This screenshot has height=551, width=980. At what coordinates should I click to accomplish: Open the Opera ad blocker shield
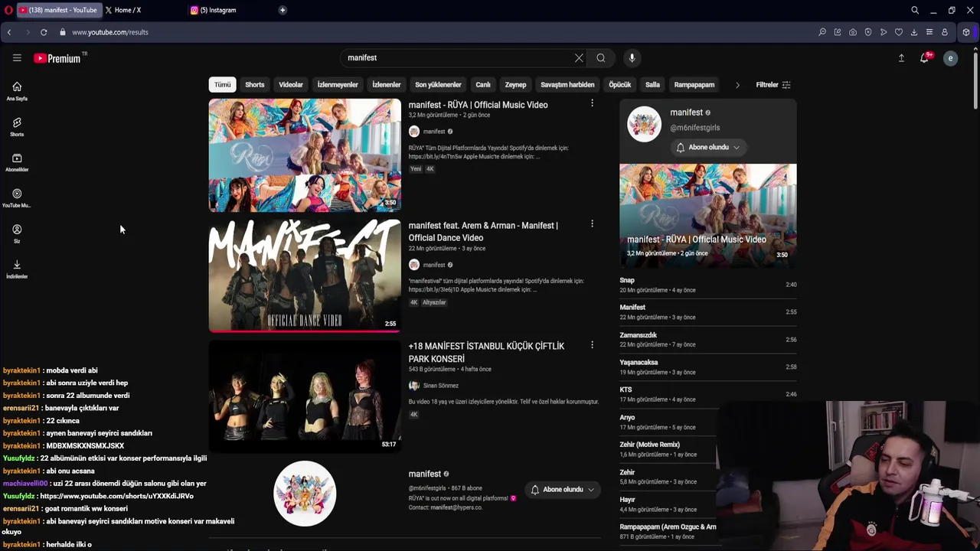pos(868,32)
